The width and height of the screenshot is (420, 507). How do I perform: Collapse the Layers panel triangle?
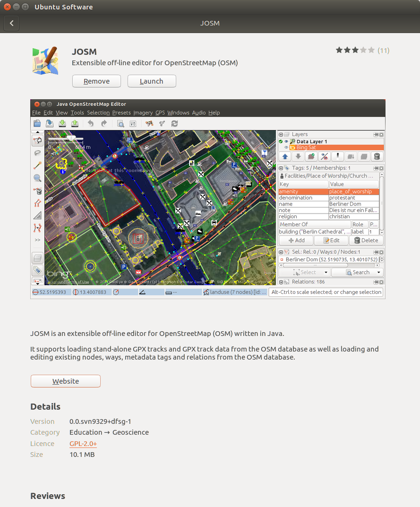(281, 135)
